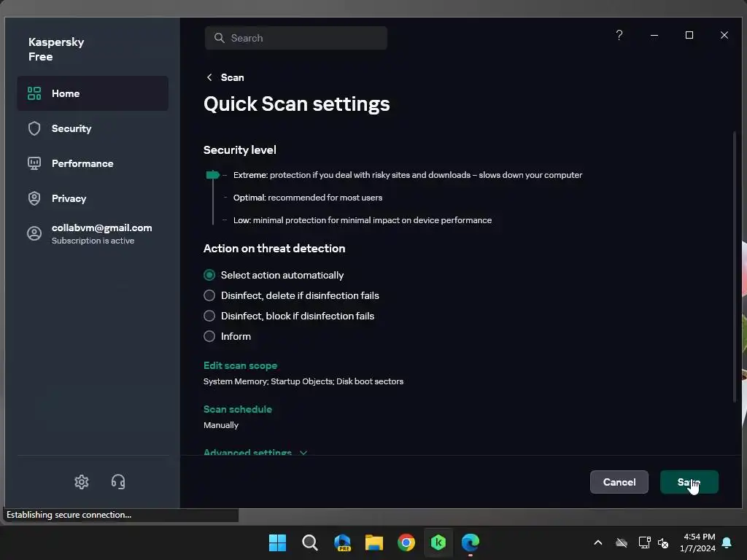Open the Privacy section

(x=93, y=198)
